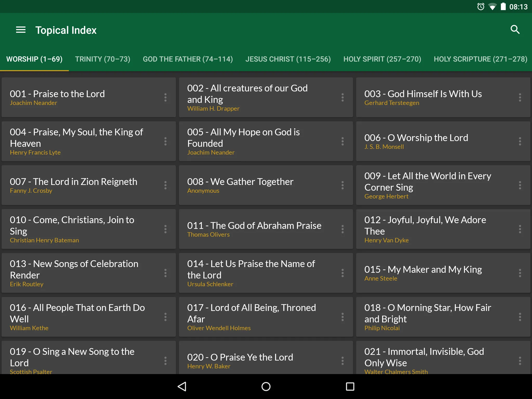This screenshot has width=532, height=399.
Task: Open overflow menu for 012 Joyful, Joyful
Action: [520, 229]
